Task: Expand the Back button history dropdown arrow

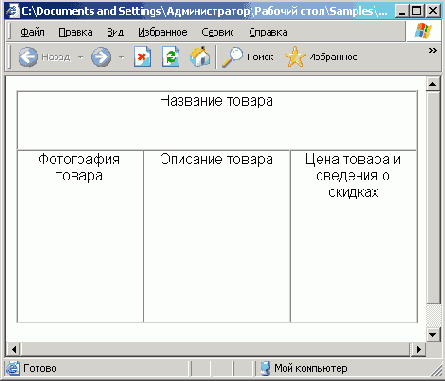Action: click(x=80, y=57)
